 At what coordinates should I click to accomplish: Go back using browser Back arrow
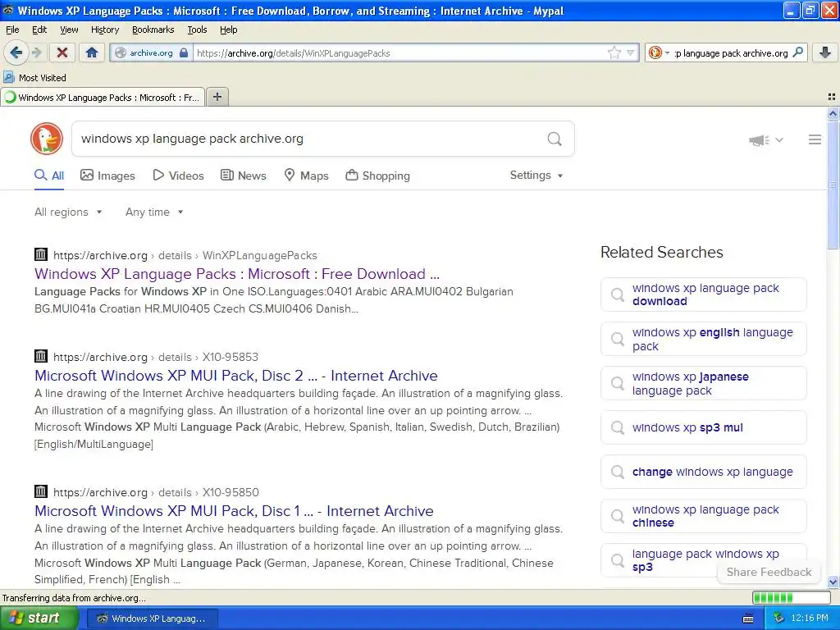[x=16, y=52]
